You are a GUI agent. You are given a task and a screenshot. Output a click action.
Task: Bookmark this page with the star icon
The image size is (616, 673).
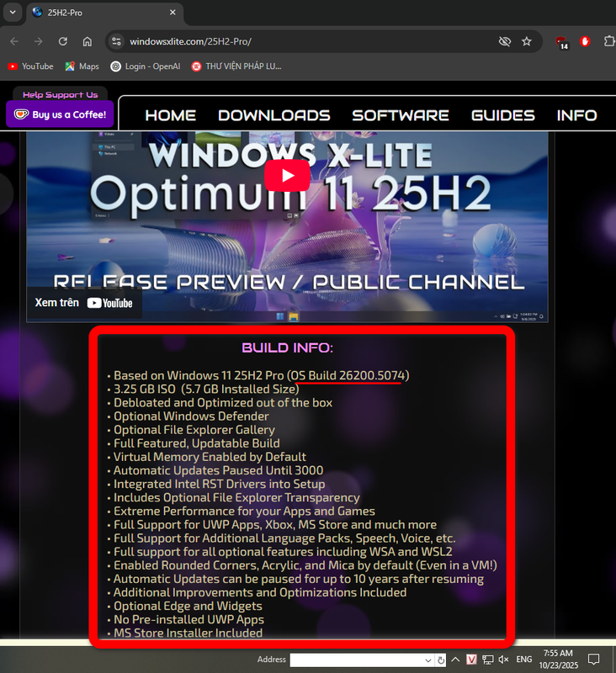[527, 41]
